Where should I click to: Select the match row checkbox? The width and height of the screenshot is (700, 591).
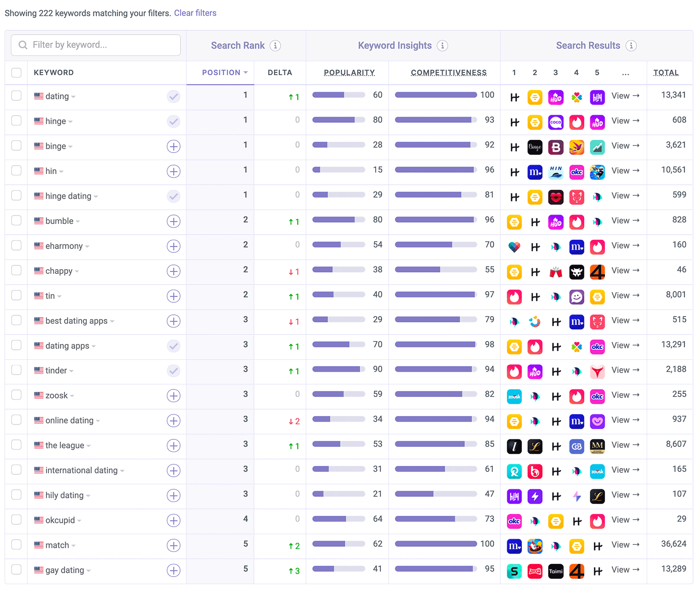click(x=16, y=544)
